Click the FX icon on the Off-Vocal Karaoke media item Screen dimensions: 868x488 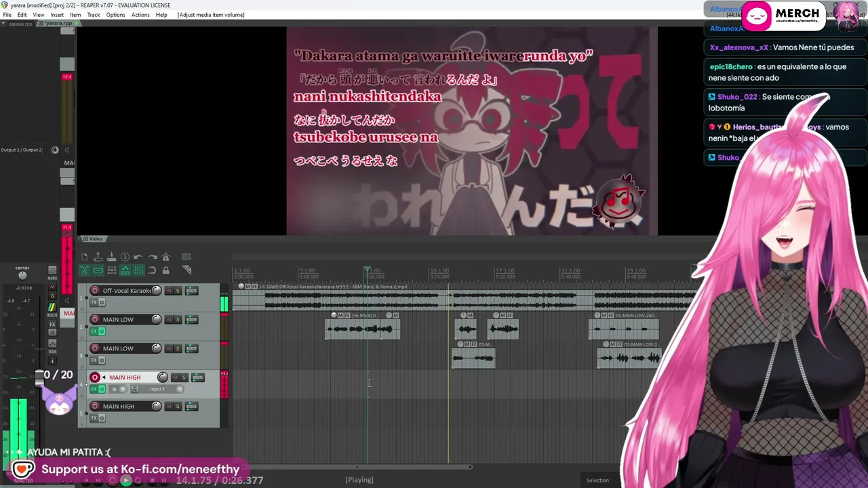255,287
